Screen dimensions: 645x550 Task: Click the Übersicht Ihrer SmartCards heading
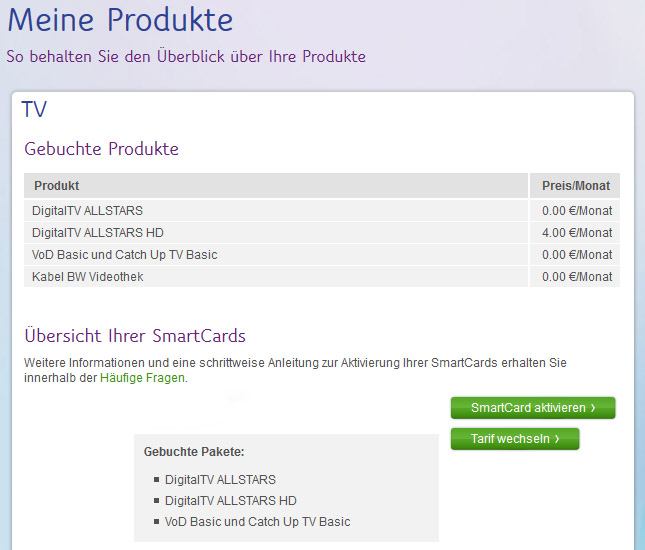pos(135,336)
